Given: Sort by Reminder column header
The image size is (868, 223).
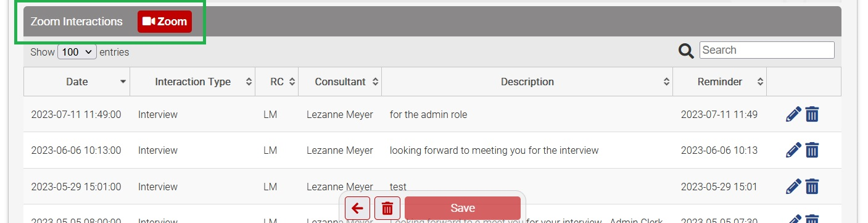Looking at the screenshot, I should click(x=720, y=82).
